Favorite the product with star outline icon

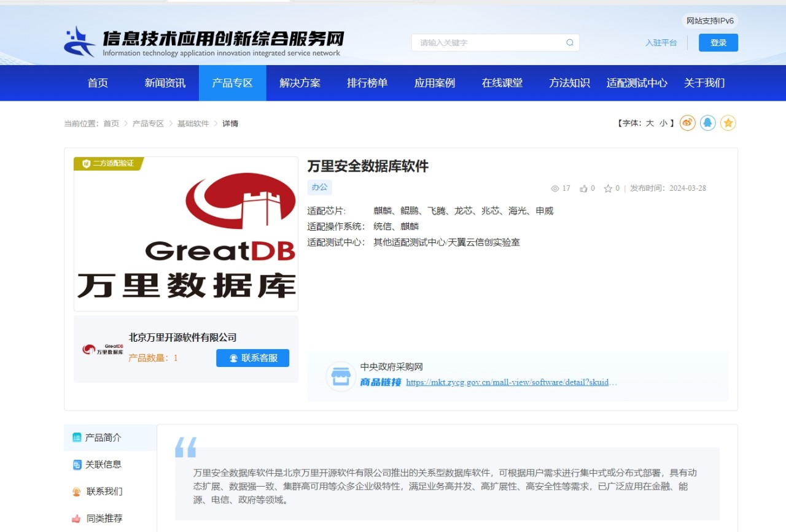click(x=608, y=188)
